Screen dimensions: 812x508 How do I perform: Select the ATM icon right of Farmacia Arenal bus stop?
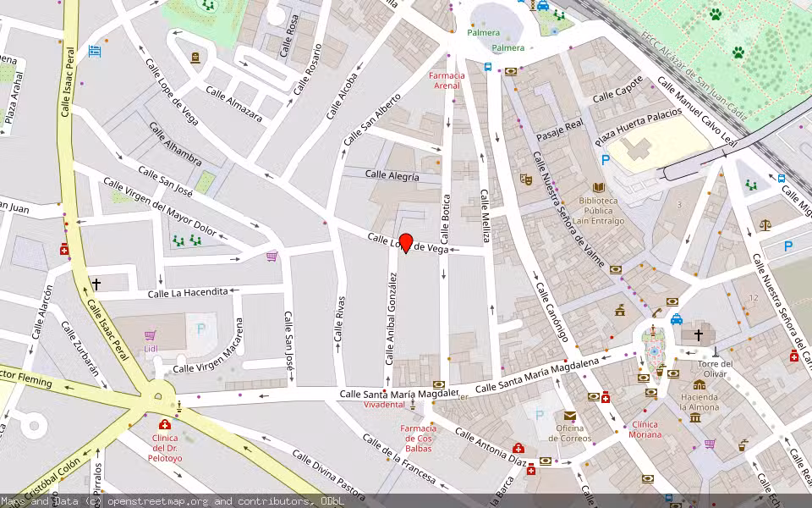[x=511, y=71]
